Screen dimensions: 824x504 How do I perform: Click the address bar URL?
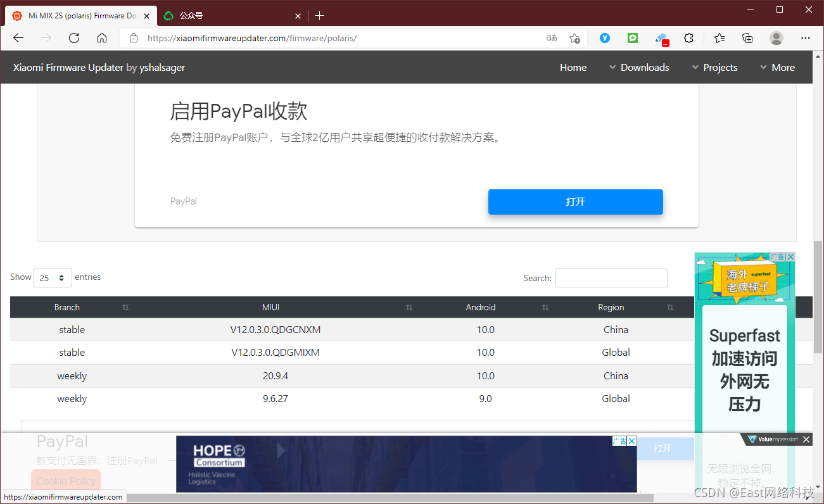(252, 38)
